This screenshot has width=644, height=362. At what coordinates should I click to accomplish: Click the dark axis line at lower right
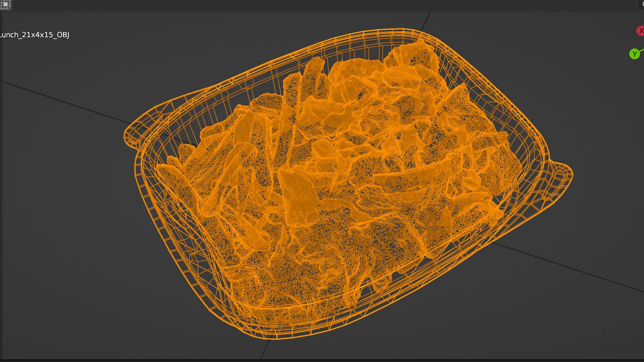[x=570, y=268]
